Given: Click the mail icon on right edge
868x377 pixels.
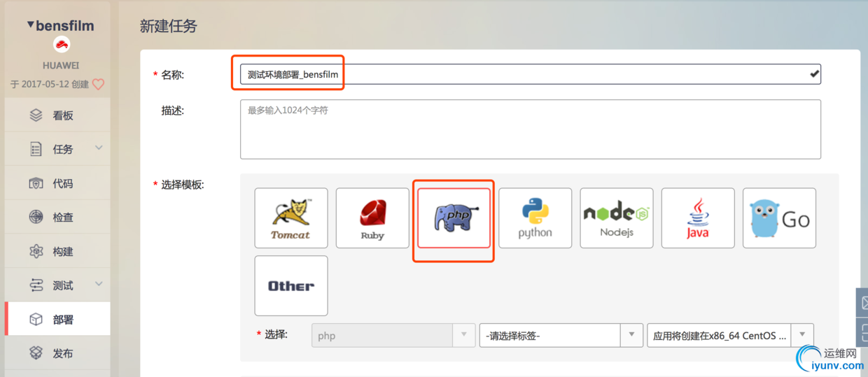Looking at the screenshot, I should point(862,303).
